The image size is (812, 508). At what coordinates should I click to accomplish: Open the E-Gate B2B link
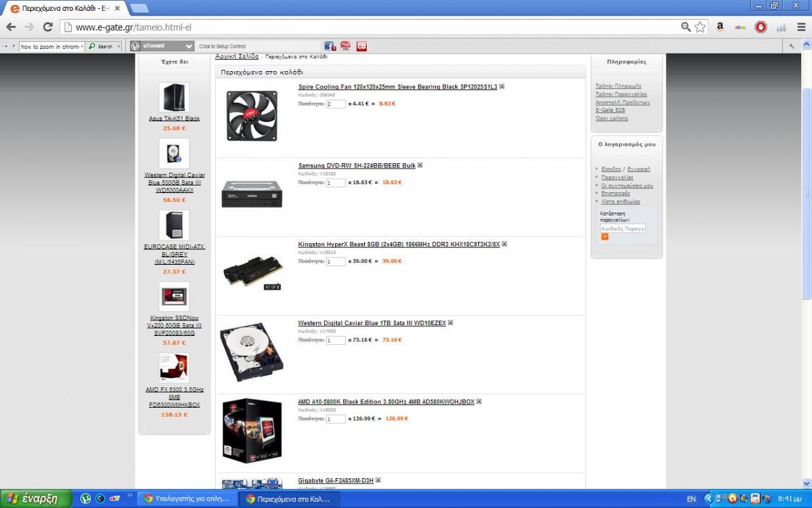tap(610, 110)
